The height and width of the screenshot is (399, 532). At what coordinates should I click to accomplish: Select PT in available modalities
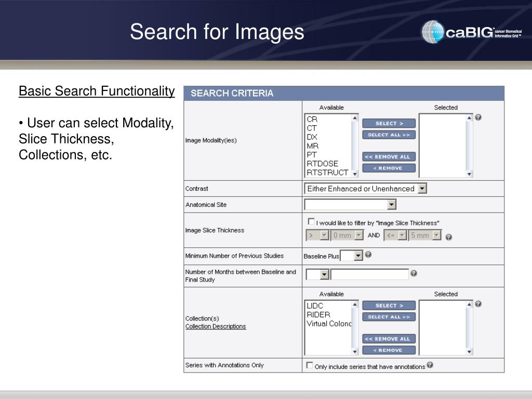coord(312,155)
